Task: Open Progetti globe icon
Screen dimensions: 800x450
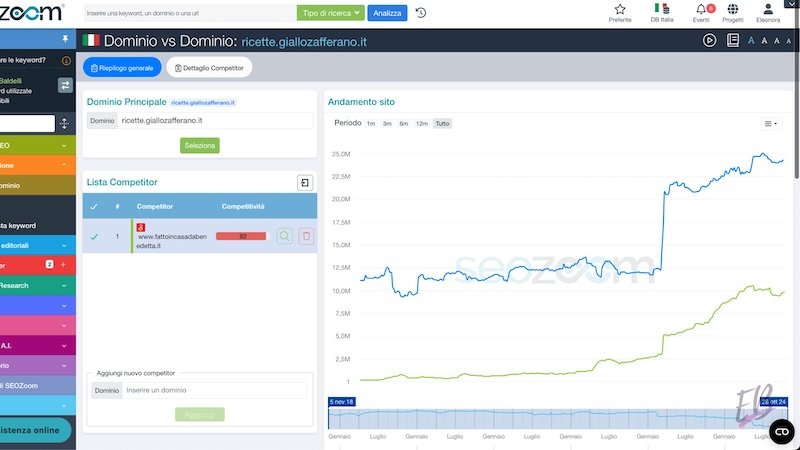Action: (x=733, y=13)
